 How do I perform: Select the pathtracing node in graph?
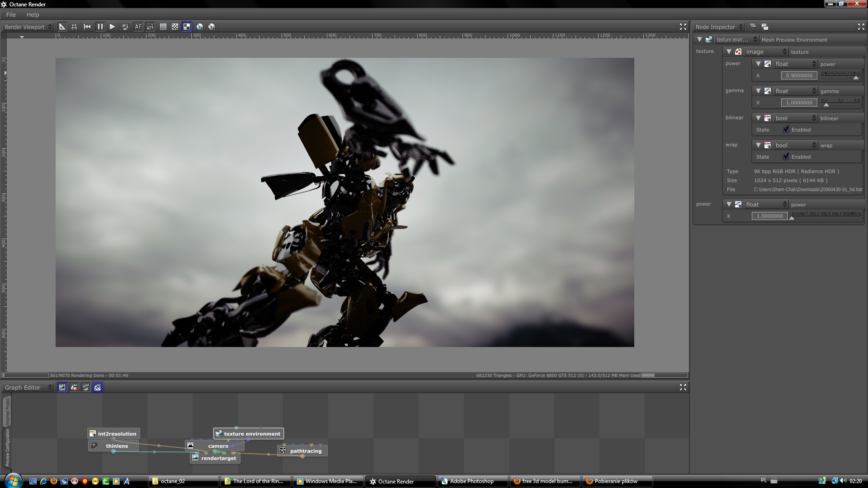(x=302, y=450)
